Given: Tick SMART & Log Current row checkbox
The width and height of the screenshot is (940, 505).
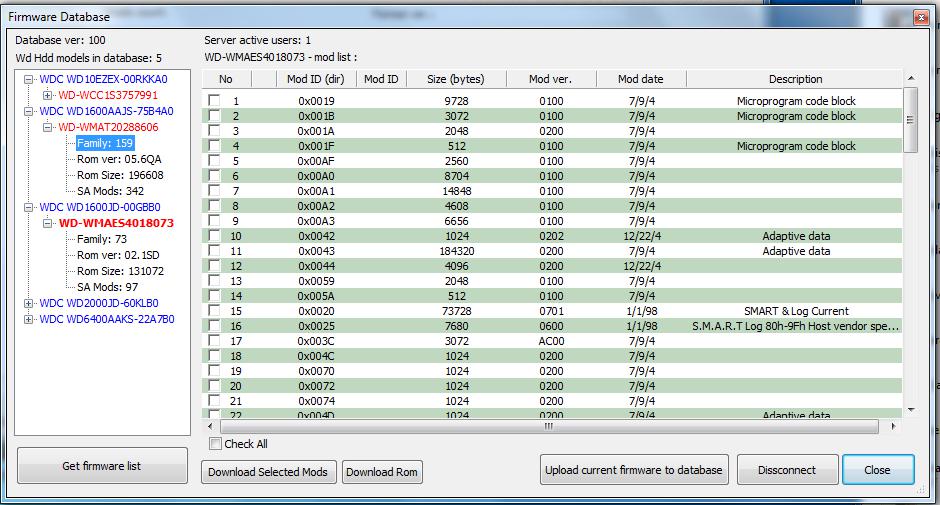Looking at the screenshot, I should click(214, 310).
